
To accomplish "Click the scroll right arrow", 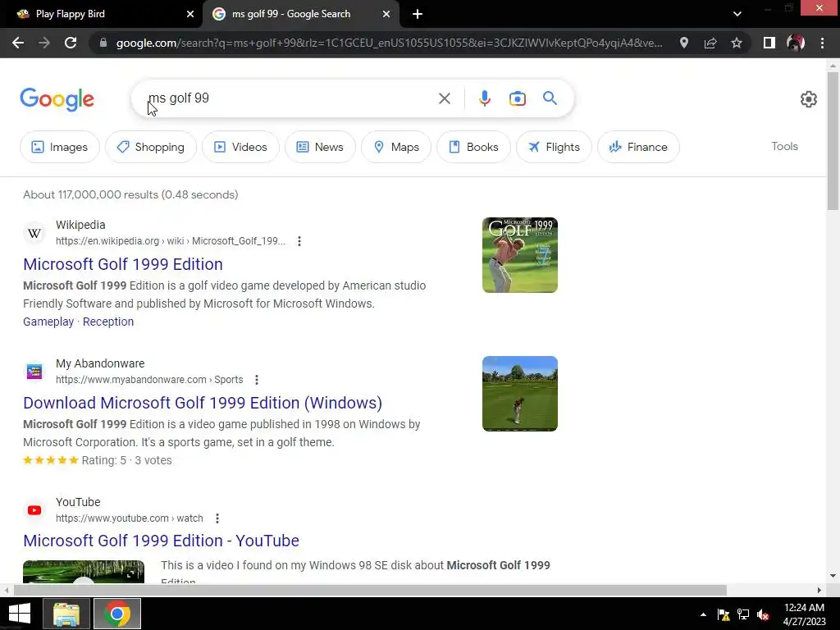I will click(819, 590).
